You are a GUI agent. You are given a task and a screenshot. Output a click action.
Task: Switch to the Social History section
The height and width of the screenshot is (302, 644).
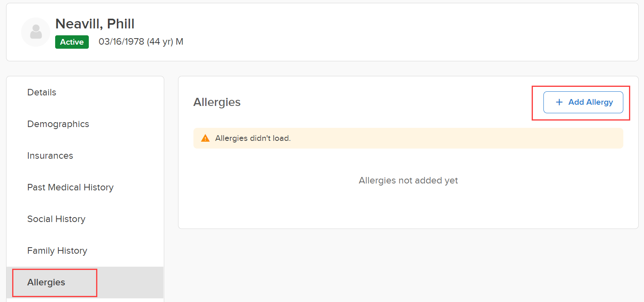coord(56,219)
